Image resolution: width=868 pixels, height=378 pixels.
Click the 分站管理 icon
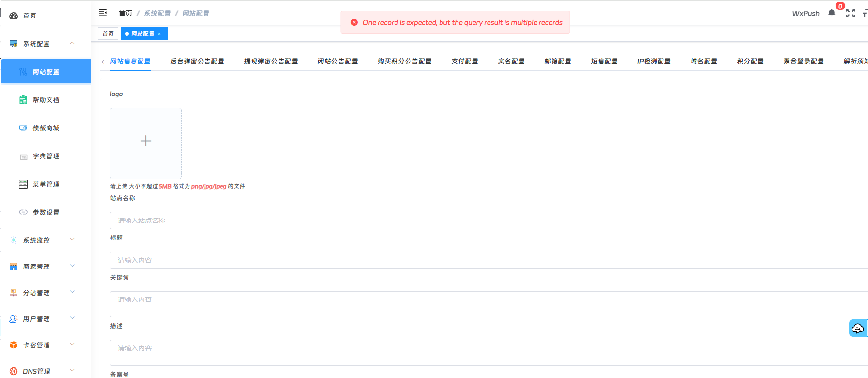[x=14, y=293]
